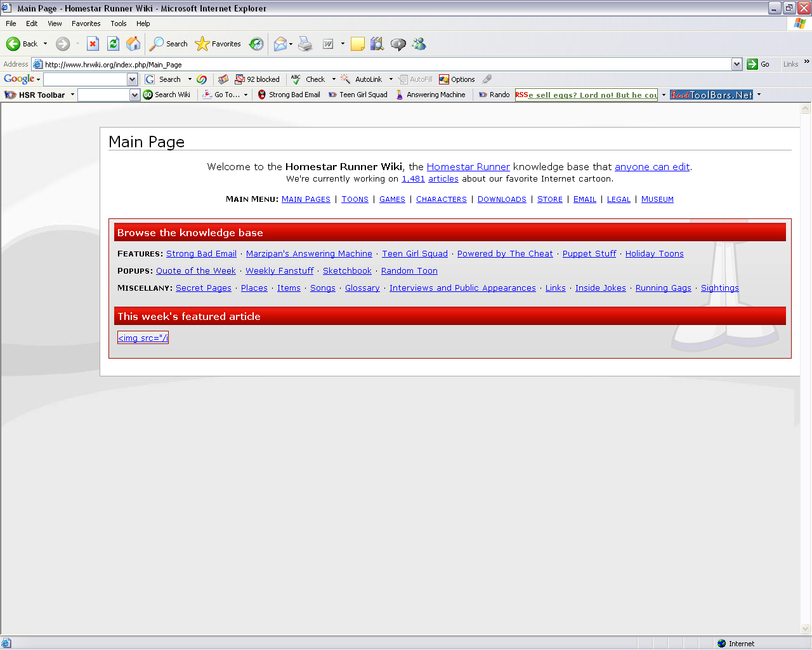
Task: Open the Mail button dropdown arrow
Action: pos(291,44)
